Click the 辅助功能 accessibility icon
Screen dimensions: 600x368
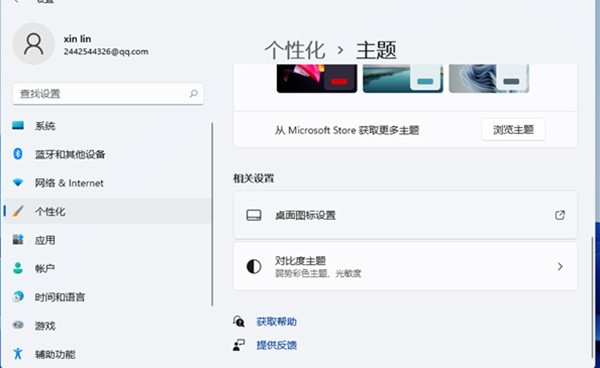(x=18, y=353)
